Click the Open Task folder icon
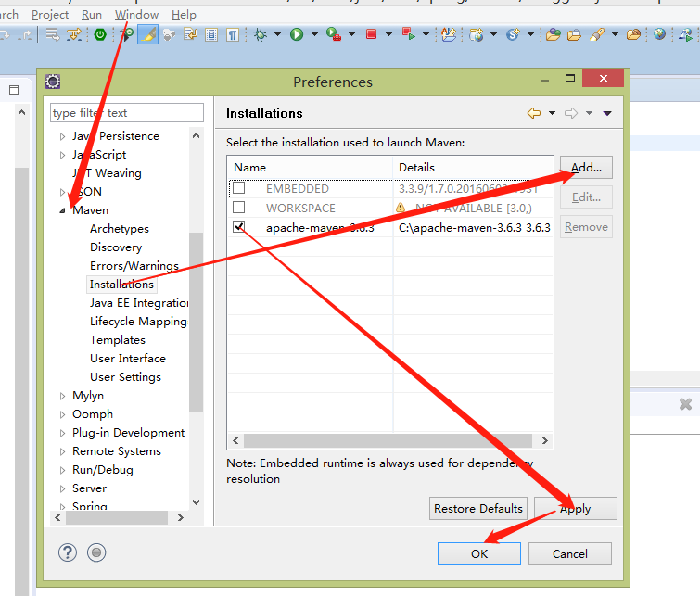 [574, 34]
